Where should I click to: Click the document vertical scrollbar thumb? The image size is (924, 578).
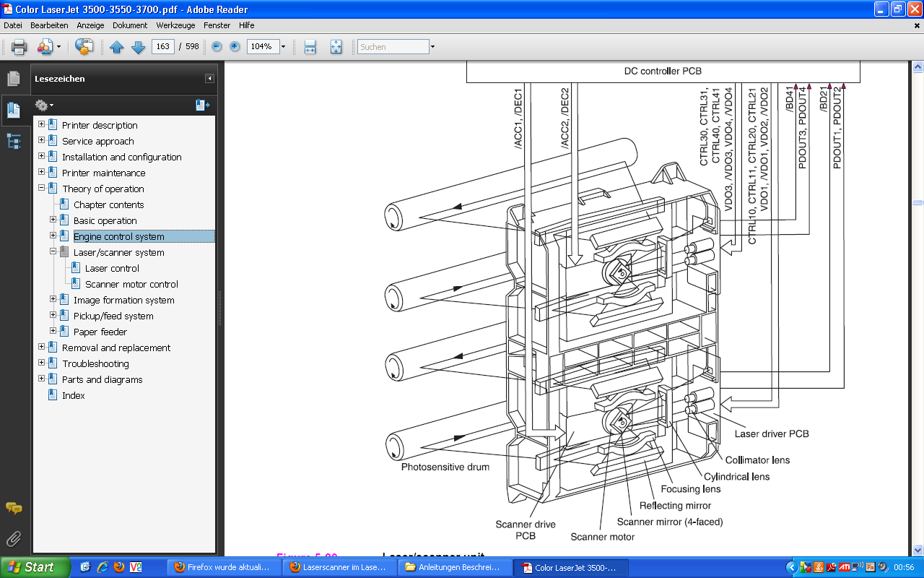coord(918,204)
